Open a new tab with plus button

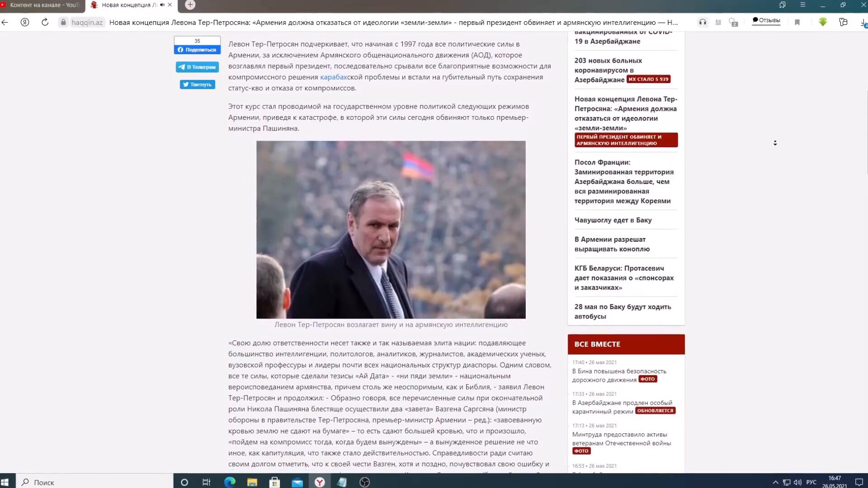click(190, 5)
